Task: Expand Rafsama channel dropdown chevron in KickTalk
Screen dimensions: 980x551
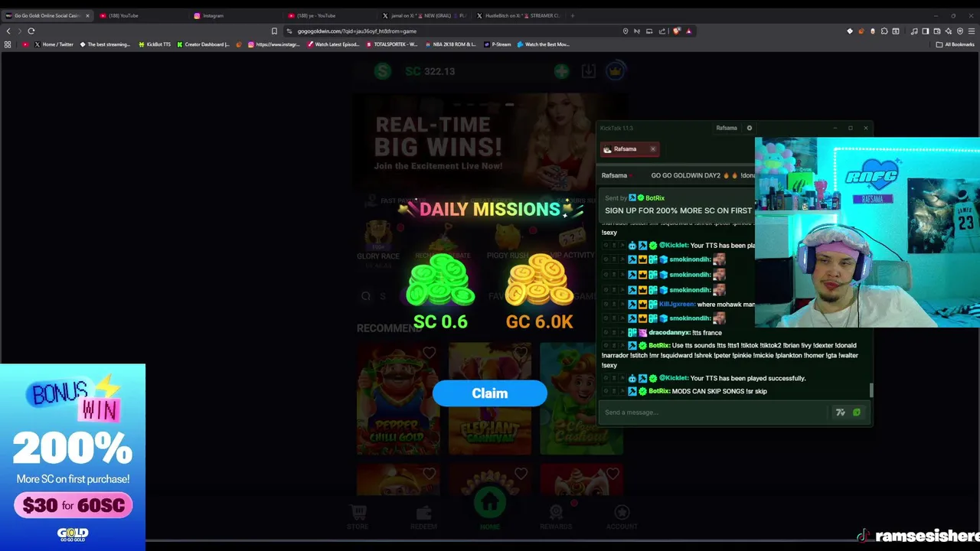Action: pos(632,175)
